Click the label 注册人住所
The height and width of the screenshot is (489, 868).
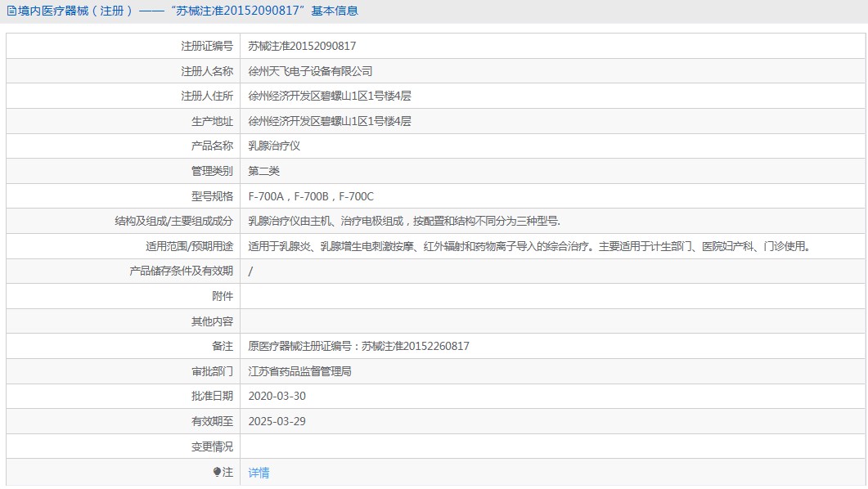207,96
